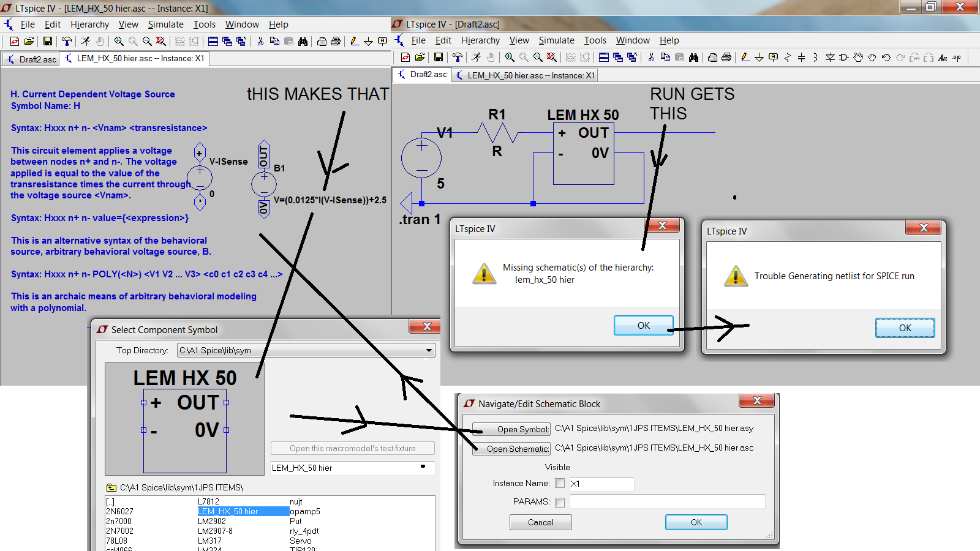The height and width of the screenshot is (551, 980).
Task: Open Hierarchy menu in left LEM_HX_50 window
Action: 89,24
